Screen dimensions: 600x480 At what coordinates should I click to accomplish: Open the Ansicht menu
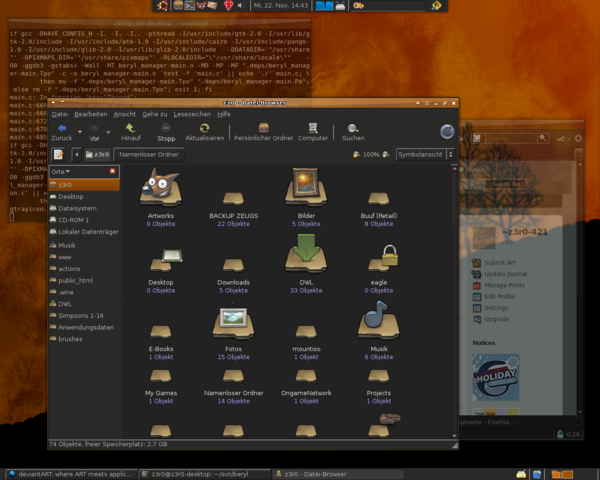tap(124, 114)
